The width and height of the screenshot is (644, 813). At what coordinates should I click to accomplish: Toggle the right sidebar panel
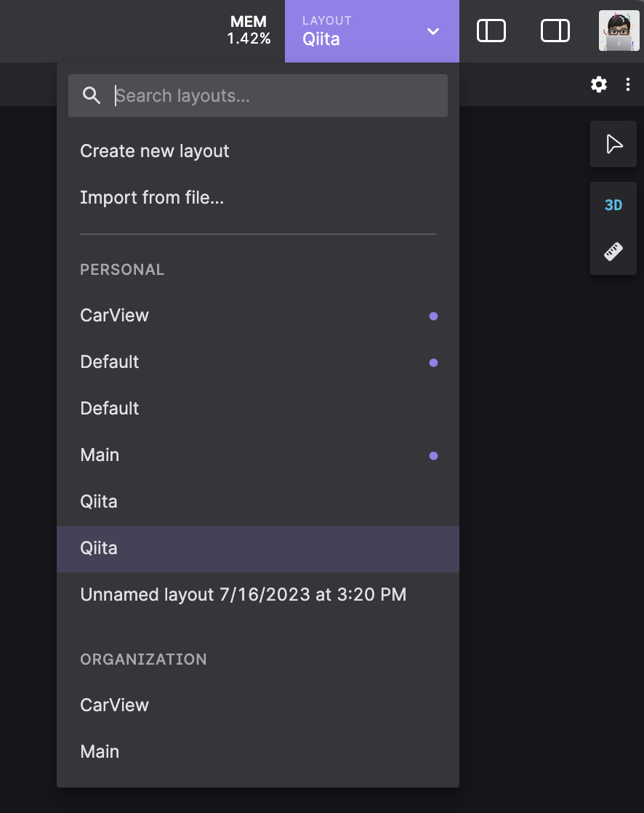[555, 31]
